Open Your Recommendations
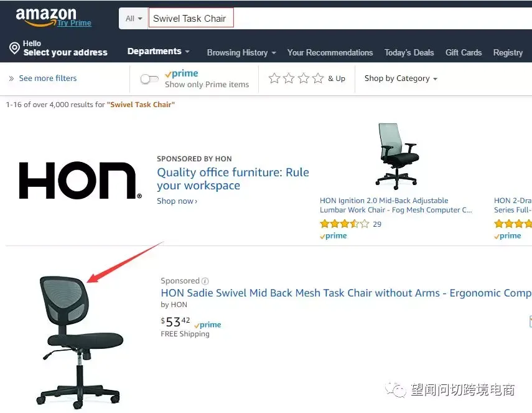 coord(330,53)
